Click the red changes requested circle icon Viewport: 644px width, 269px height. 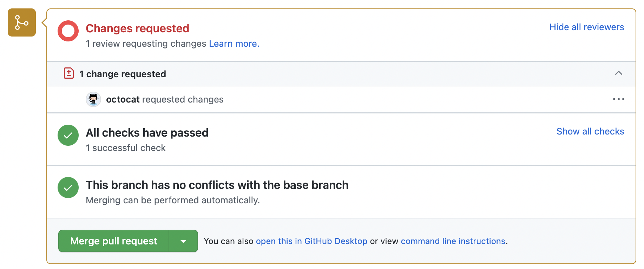pyautogui.click(x=68, y=31)
